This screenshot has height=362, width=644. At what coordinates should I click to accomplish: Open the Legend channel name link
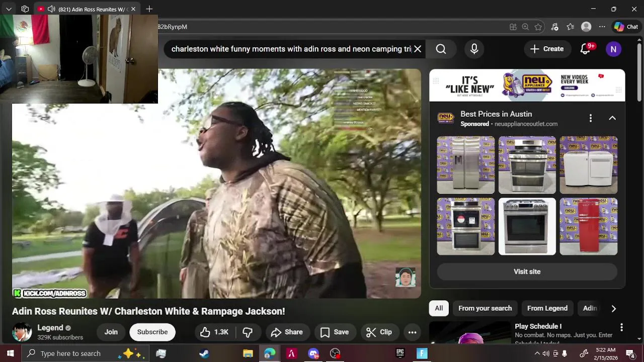pos(50,328)
